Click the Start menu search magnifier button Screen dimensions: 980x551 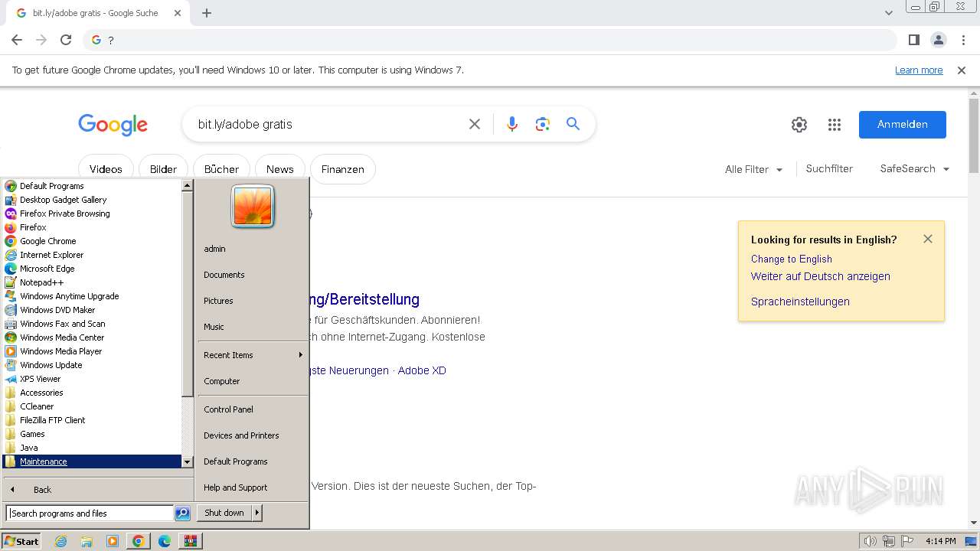(182, 514)
